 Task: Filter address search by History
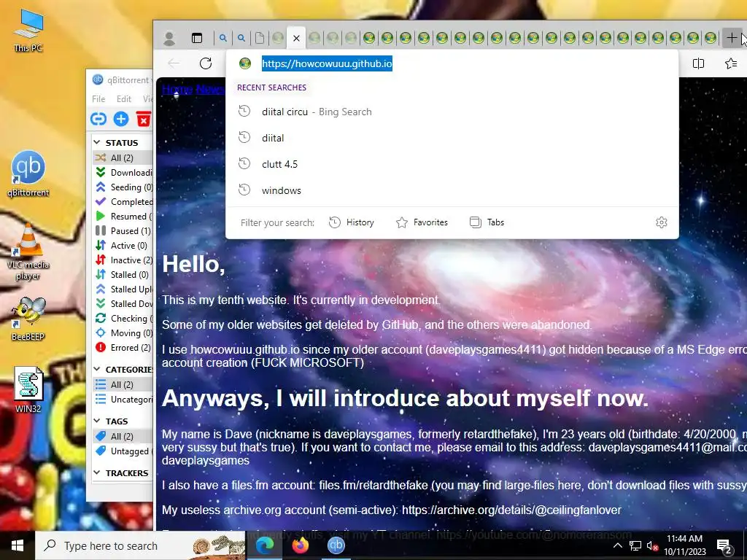pos(352,222)
